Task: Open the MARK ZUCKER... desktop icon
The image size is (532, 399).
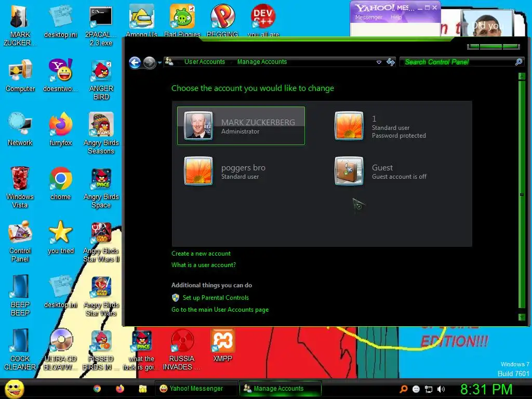Action: 20,25
